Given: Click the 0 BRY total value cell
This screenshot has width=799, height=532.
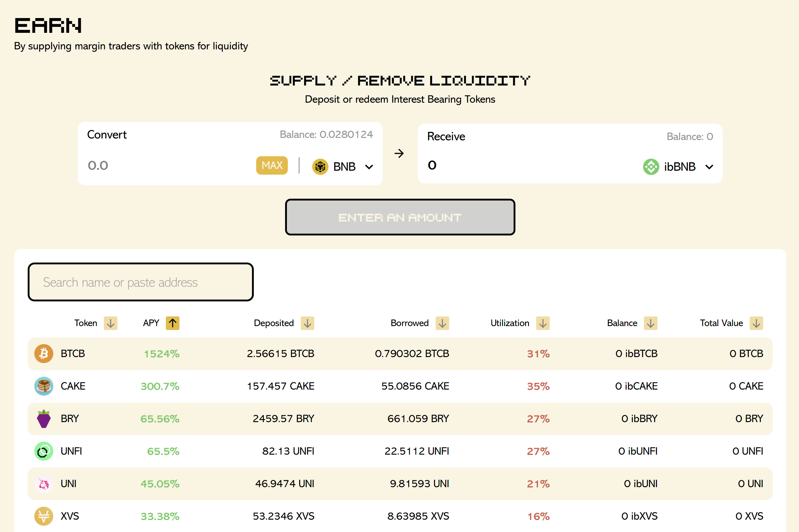Looking at the screenshot, I should pos(749,419).
